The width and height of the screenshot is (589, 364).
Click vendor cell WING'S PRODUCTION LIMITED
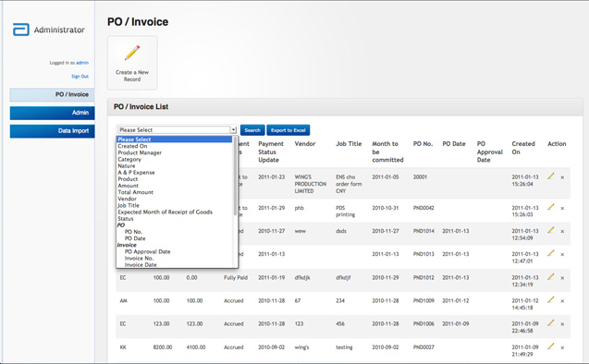[x=311, y=184]
